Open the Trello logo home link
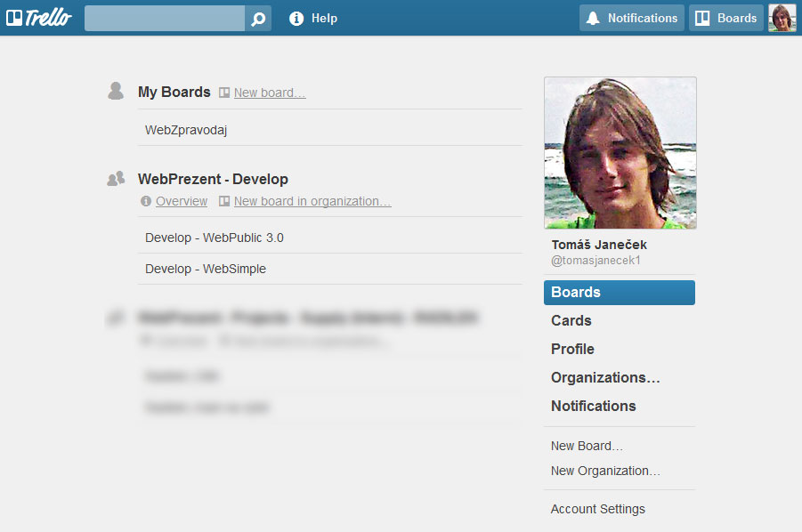This screenshot has width=802, height=532. (x=39, y=18)
